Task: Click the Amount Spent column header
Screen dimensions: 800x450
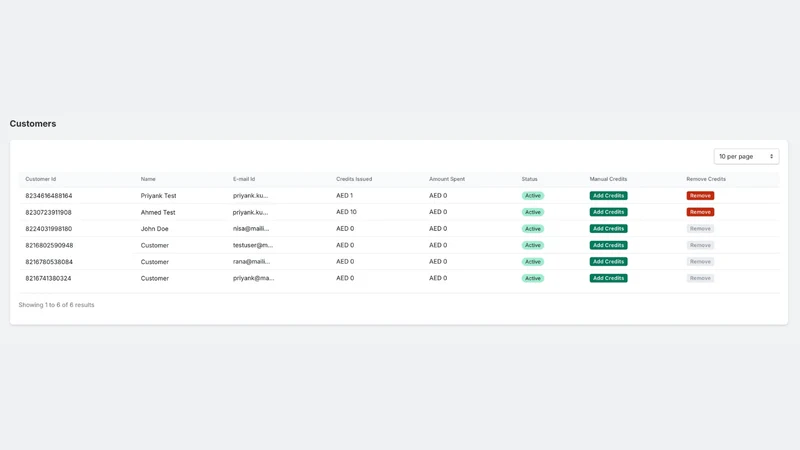Action: (x=447, y=179)
